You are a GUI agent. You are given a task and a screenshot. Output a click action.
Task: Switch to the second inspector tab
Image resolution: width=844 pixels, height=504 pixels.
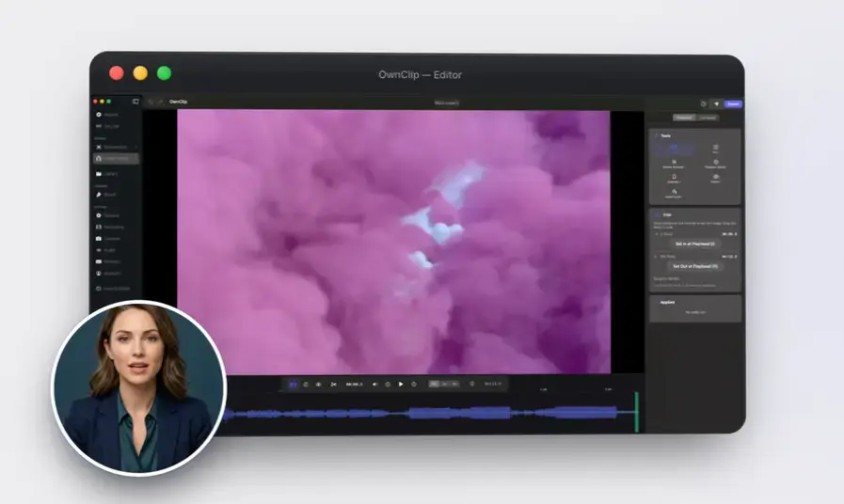pos(708,118)
